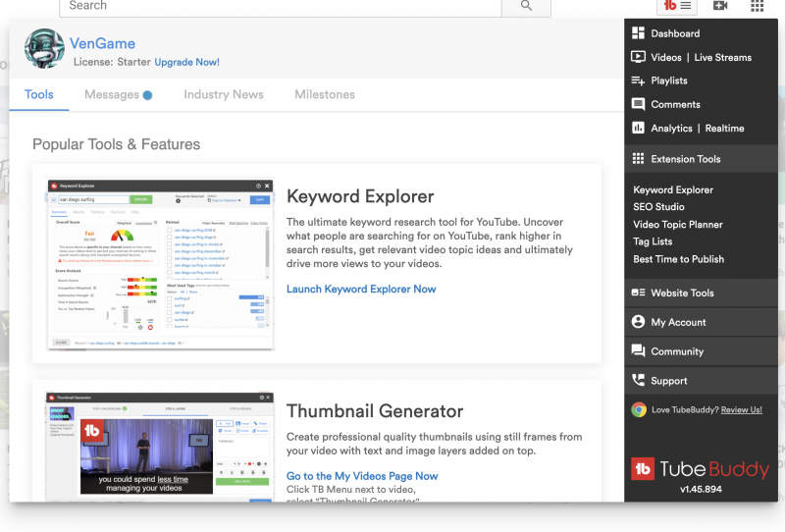Screen dimensions: 785x532
Task: Click the Support phone icon
Action: (x=639, y=381)
